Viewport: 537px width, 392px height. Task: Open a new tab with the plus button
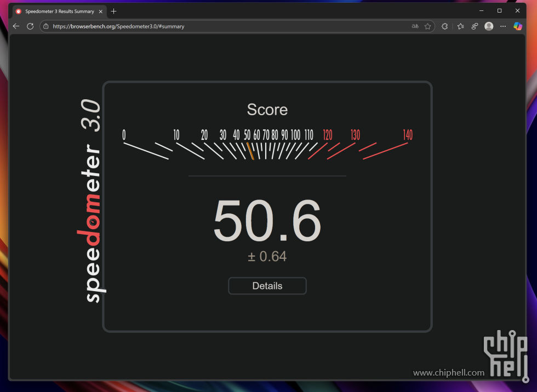pyautogui.click(x=114, y=12)
